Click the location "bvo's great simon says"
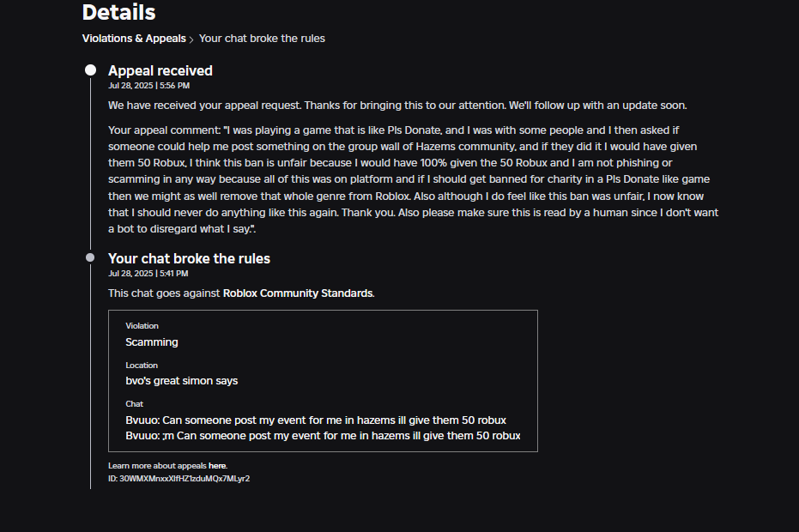The image size is (799, 532). click(x=181, y=381)
